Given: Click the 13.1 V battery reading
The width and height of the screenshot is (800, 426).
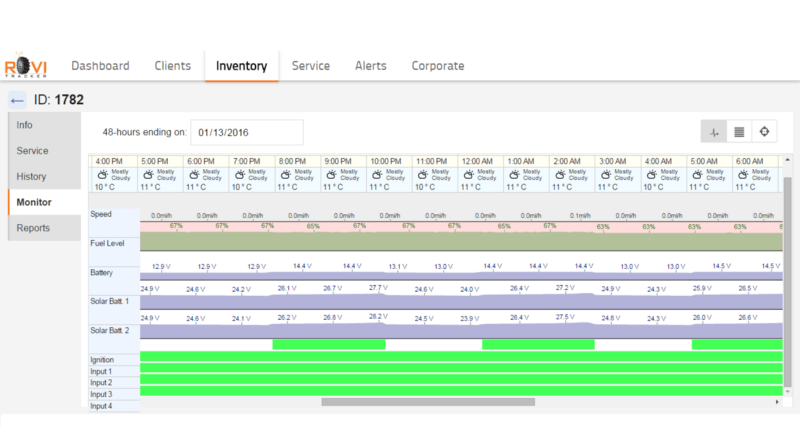Looking at the screenshot, I should tap(397, 266).
